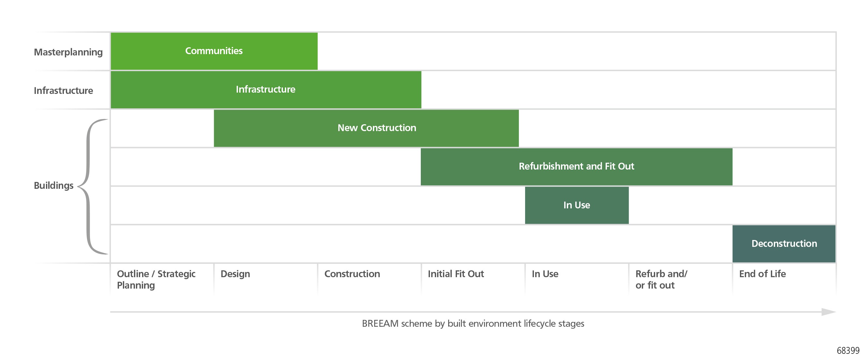Screen dimensions: 868x360
Task: Click the In Use stage label below the chart
Action: pyautogui.click(x=545, y=274)
